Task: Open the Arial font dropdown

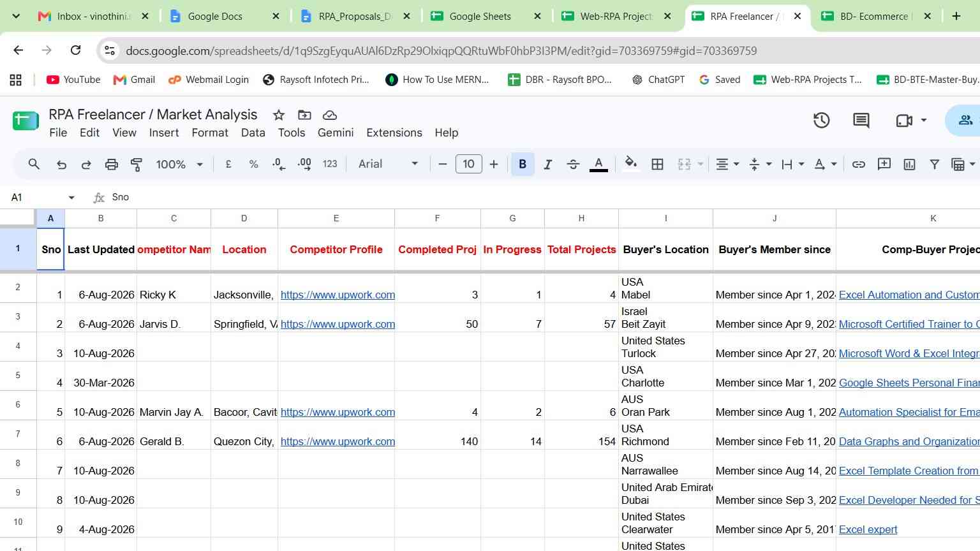Action: (x=388, y=164)
